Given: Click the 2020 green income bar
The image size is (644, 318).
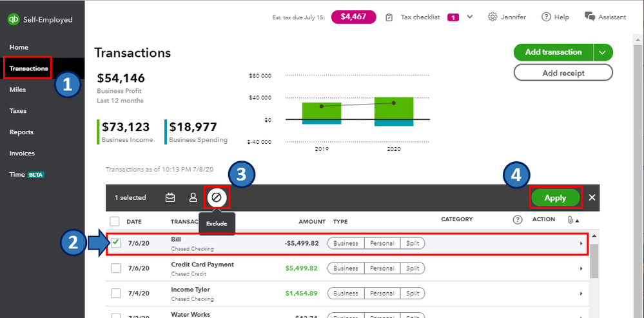Looking at the screenshot, I should click(394, 108).
